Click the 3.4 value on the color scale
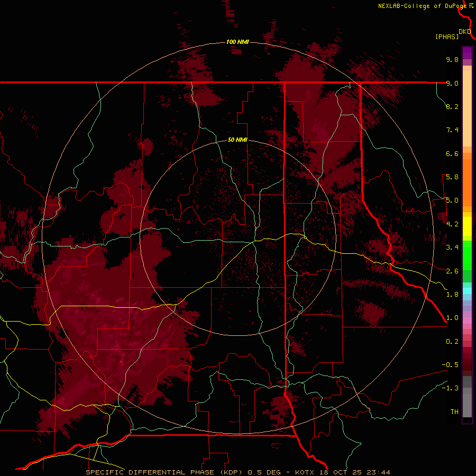The width and height of the screenshot is (476, 476). point(452,248)
